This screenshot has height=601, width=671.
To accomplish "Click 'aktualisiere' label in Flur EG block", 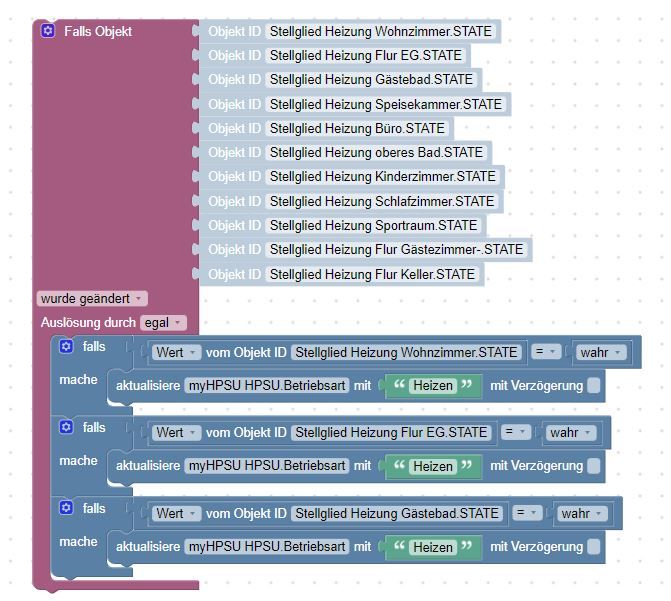I will [x=148, y=466].
